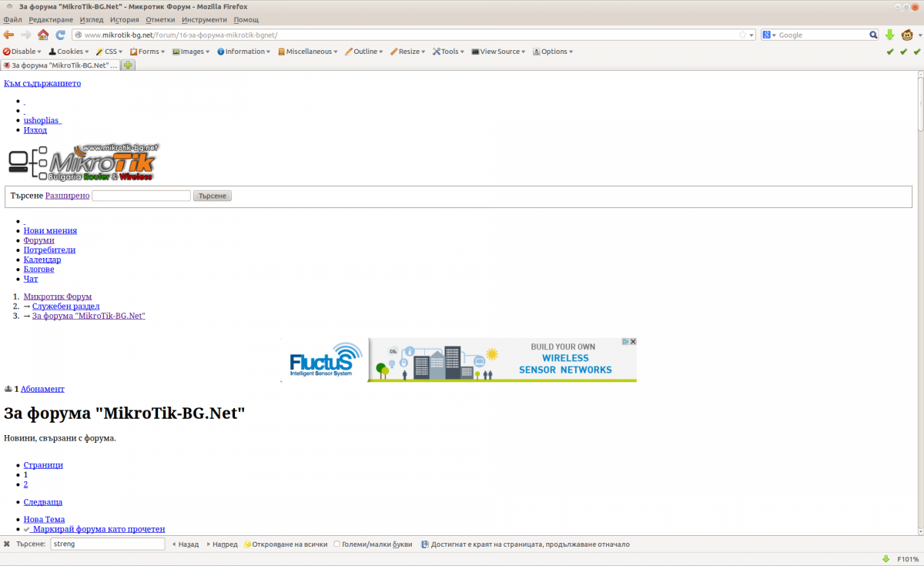Open the Disable dropdown in developer toolbar
This screenshot has width=924, height=566.
[23, 52]
